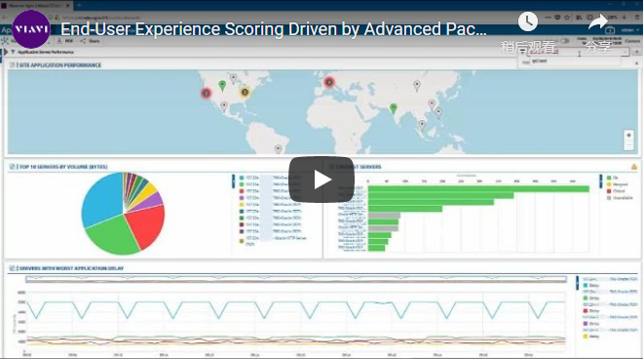Toggle the Critical legend entry in the bar chart
The width and height of the screenshot is (644, 359).
[616, 191]
